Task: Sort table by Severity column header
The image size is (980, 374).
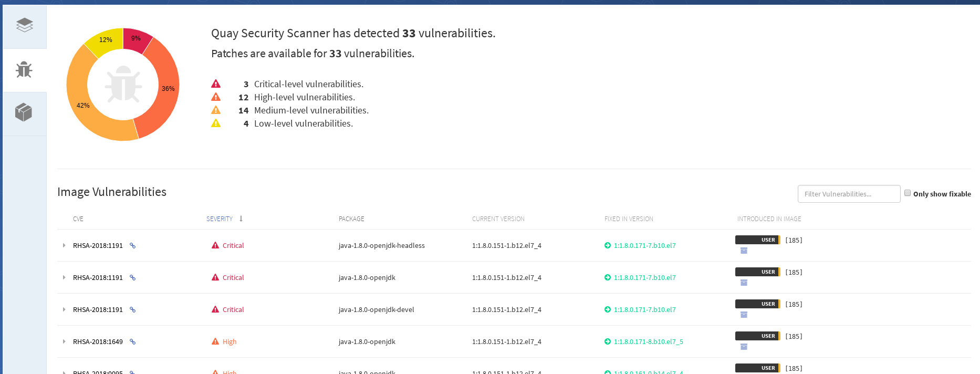Action: click(x=220, y=219)
